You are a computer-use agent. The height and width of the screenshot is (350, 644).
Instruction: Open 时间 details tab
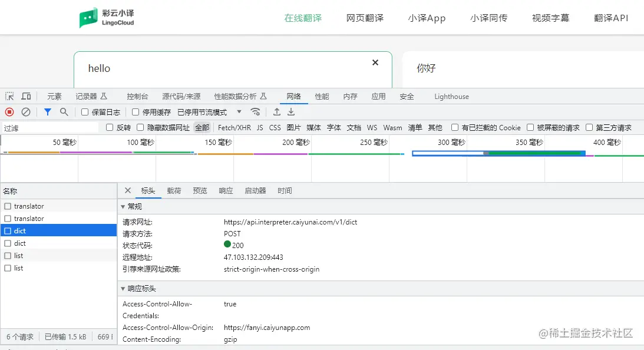pyautogui.click(x=285, y=190)
